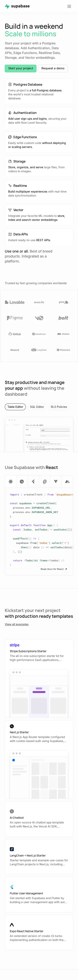Open the Edge Functions feature card
78x980 pixels.
coord(39,142)
